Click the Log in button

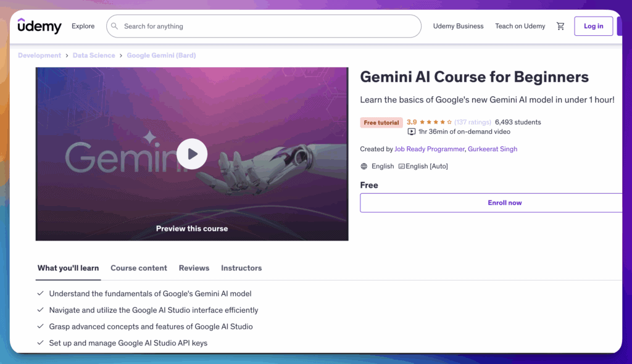tap(593, 26)
